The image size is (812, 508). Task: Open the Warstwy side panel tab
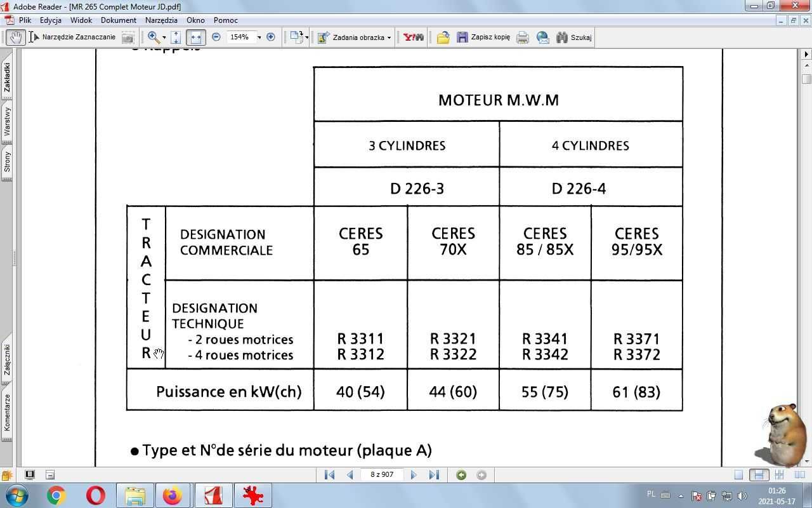(7, 121)
